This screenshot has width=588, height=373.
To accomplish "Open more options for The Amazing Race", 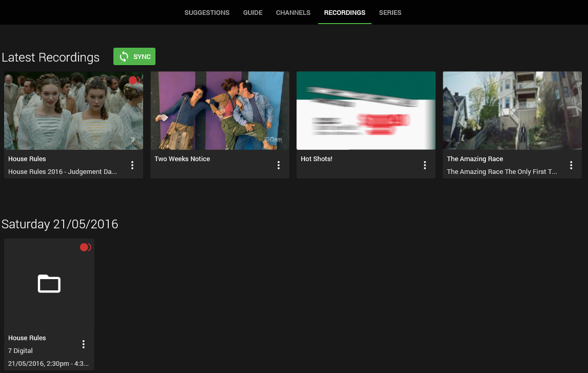I will (x=571, y=165).
